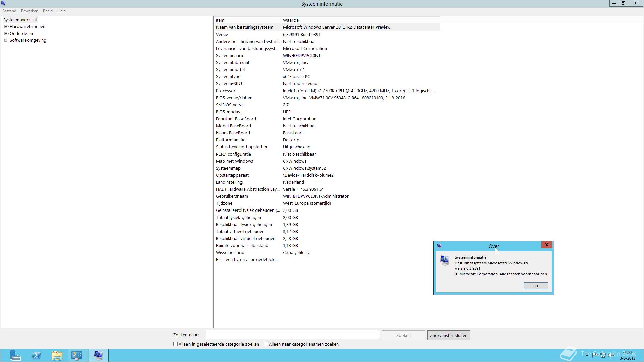Select the 'Systeemmodel' row
The height and width of the screenshot is (362, 644).
point(327,69)
